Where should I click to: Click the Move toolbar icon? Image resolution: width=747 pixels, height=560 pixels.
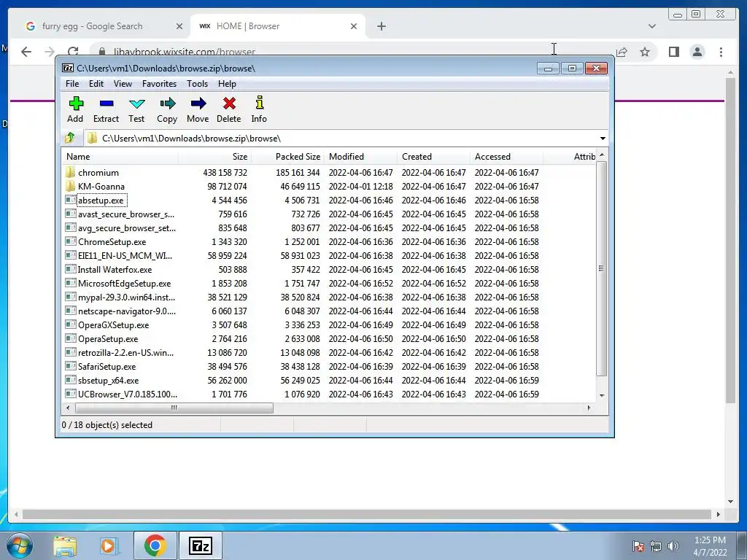click(198, 104)
